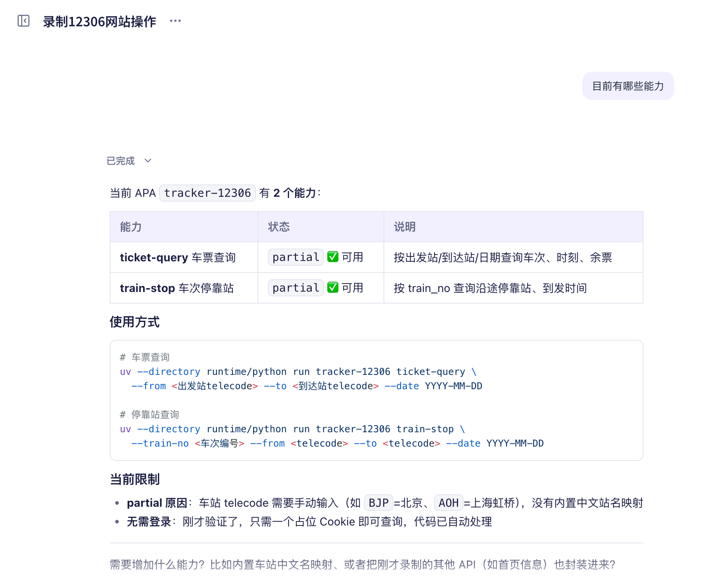Click the partial badge in ticket-query row

coord(296,257)
